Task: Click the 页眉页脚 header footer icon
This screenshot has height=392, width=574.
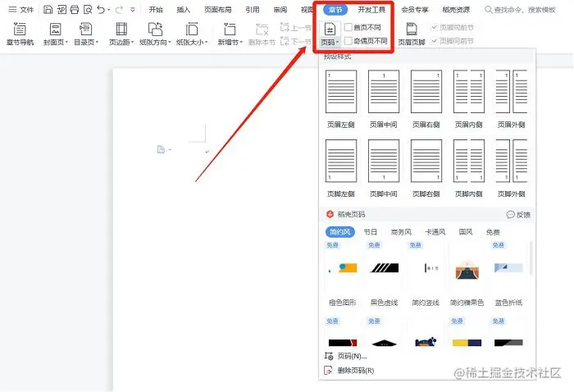Action: coord(412,29)
